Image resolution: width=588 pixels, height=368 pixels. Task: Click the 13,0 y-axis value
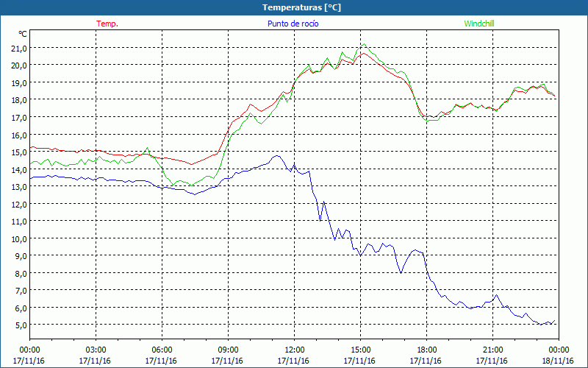[19, 187]
